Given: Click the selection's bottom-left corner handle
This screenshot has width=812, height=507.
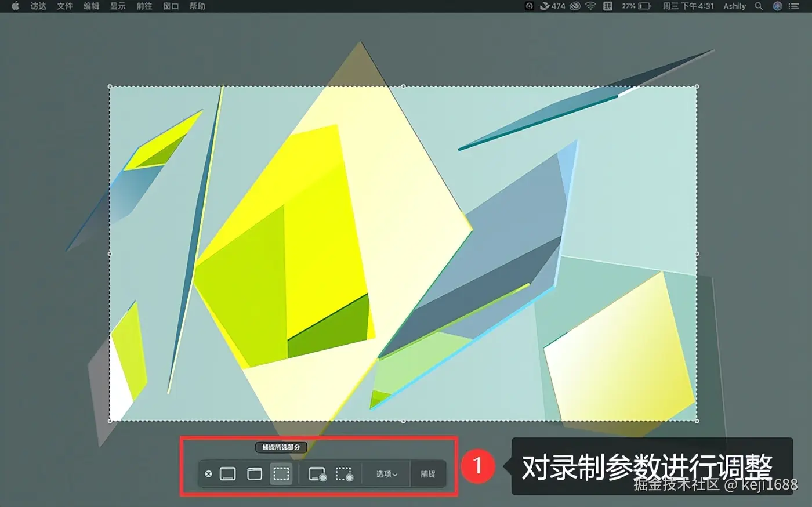Looking at the screenshot, I should click(x=110, y=421).
